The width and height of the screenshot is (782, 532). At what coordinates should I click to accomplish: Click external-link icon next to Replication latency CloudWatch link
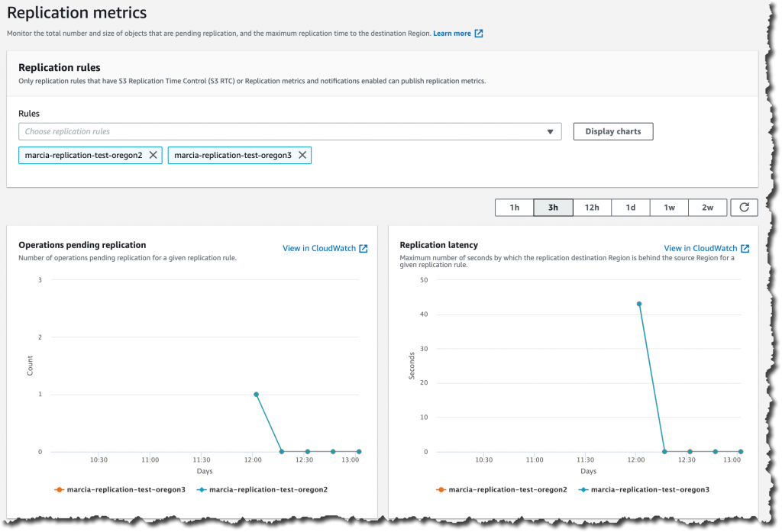(745, 247)
